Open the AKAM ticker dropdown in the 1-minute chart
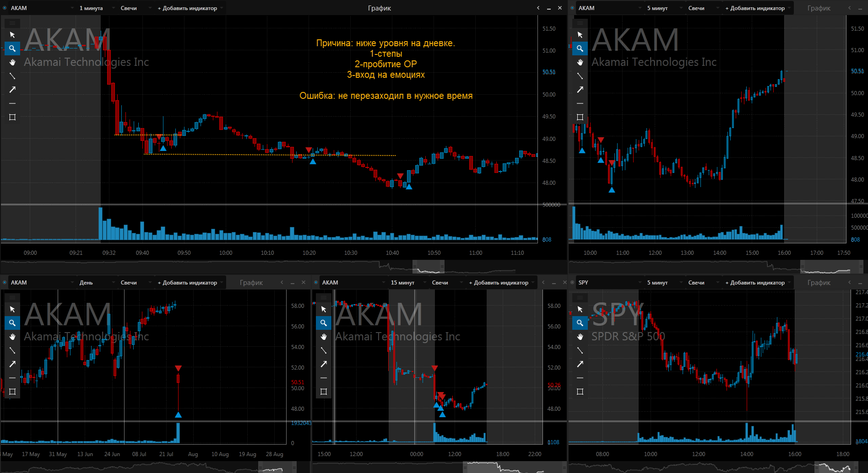 coord(42,8)
